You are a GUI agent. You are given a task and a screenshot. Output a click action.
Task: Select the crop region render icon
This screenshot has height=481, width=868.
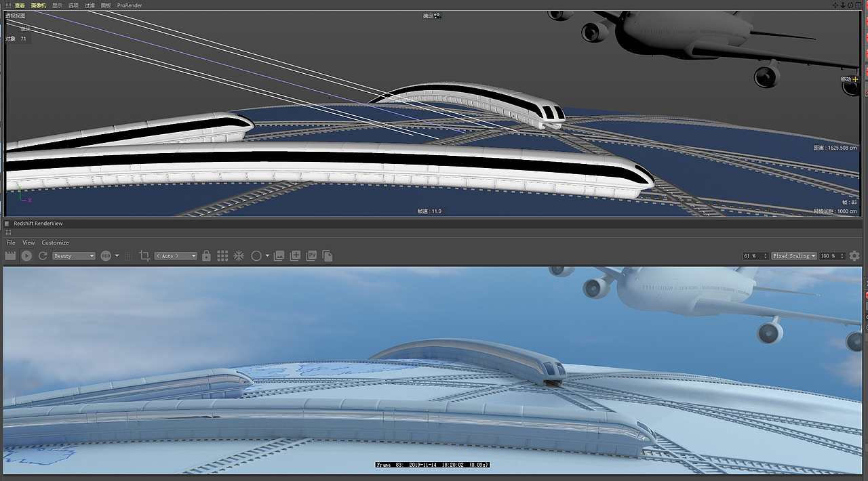[144, 256]
